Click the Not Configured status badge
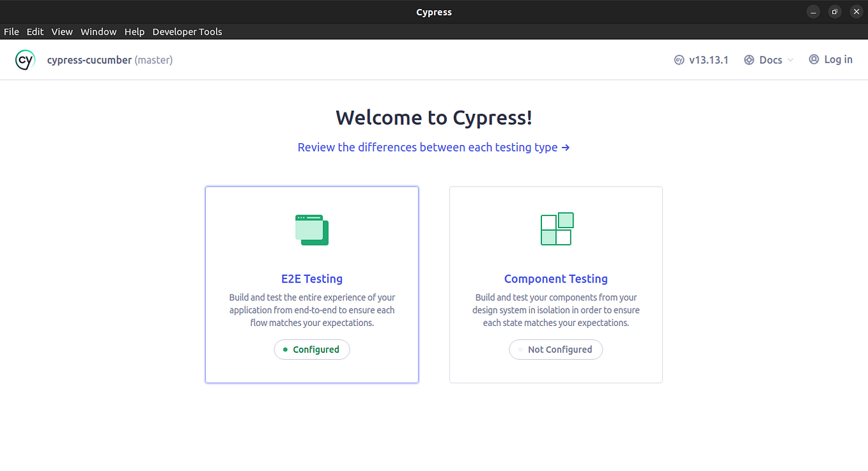The width and height of the screenshot is (868, 471). (x=556, y=350)
